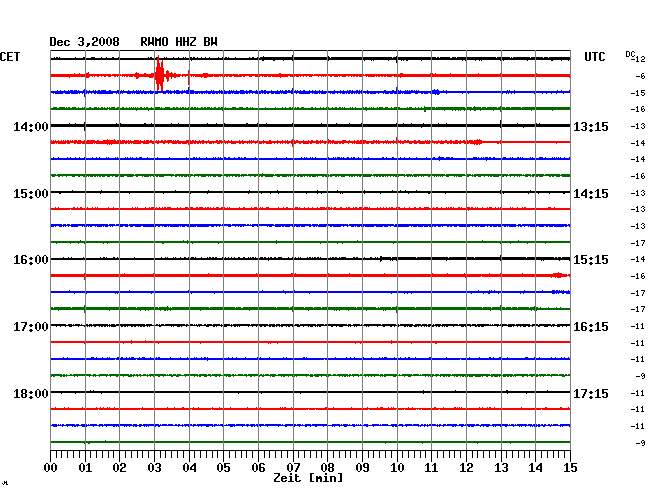Viewport: 650px width, 494px height.
Task: Click the "Zeit [min]" axis title
Action: click(x=308, y=478)
